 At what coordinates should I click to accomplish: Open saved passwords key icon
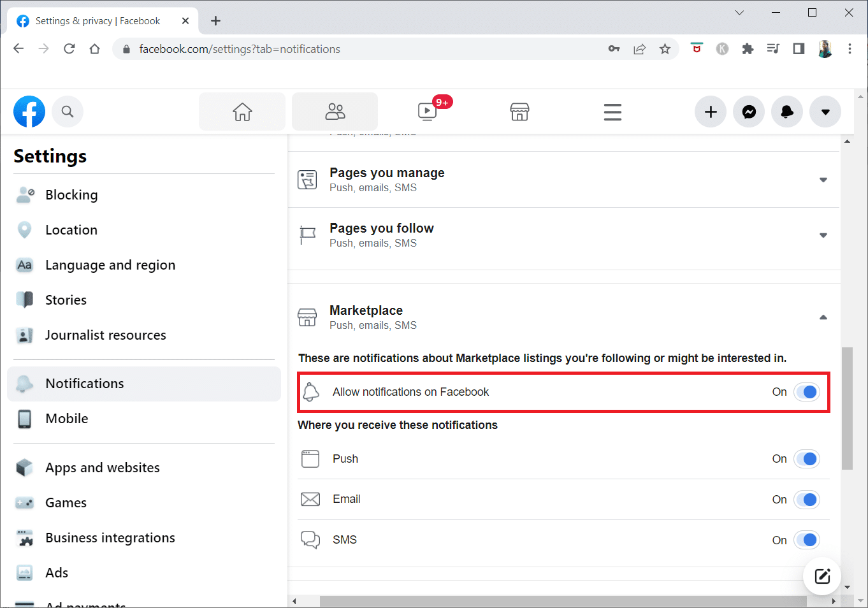click(x=614, y=49)
